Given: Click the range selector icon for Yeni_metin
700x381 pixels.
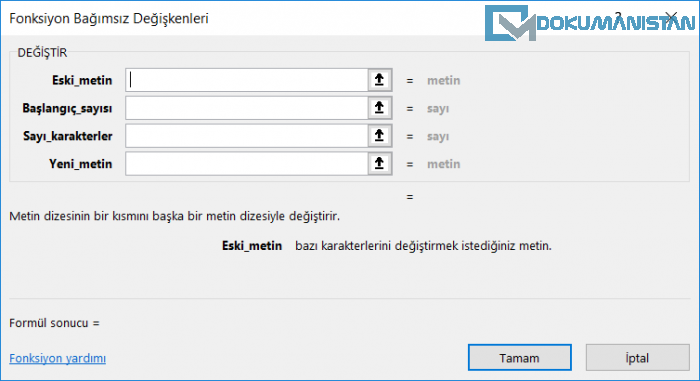Looking at the screenshot, I should [x=379, y=164].
